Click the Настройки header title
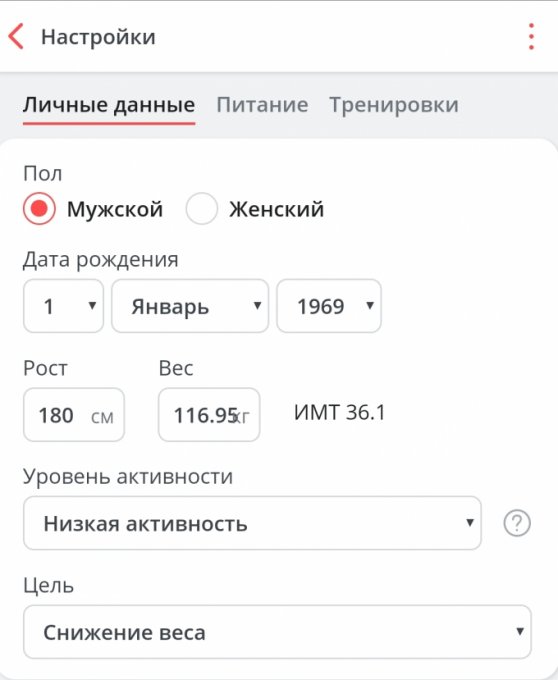 98,36
